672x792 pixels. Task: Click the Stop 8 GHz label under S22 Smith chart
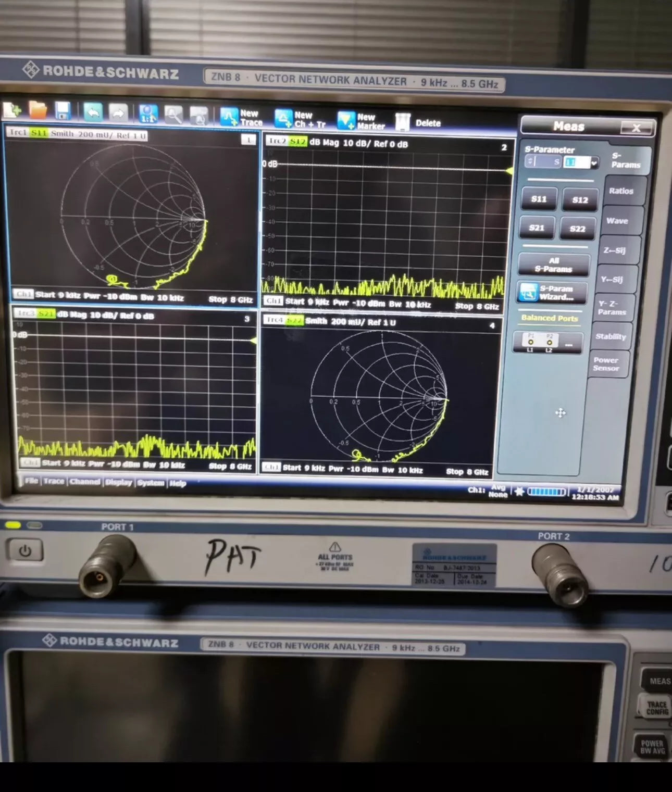[x=467, y=472]
